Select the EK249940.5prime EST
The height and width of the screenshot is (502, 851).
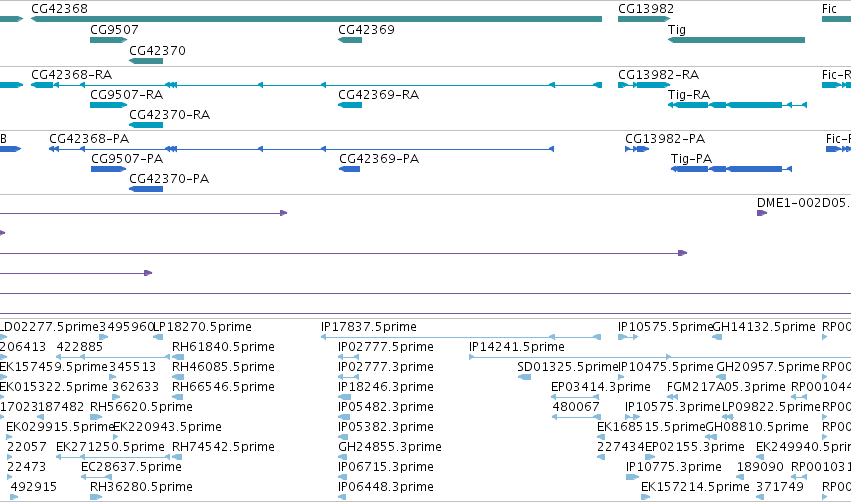(x=760, y=457)
